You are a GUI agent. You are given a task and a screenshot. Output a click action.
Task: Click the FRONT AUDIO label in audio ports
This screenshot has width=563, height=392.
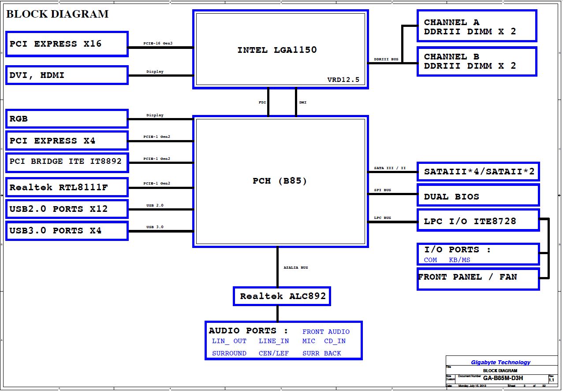click(326, 332)
